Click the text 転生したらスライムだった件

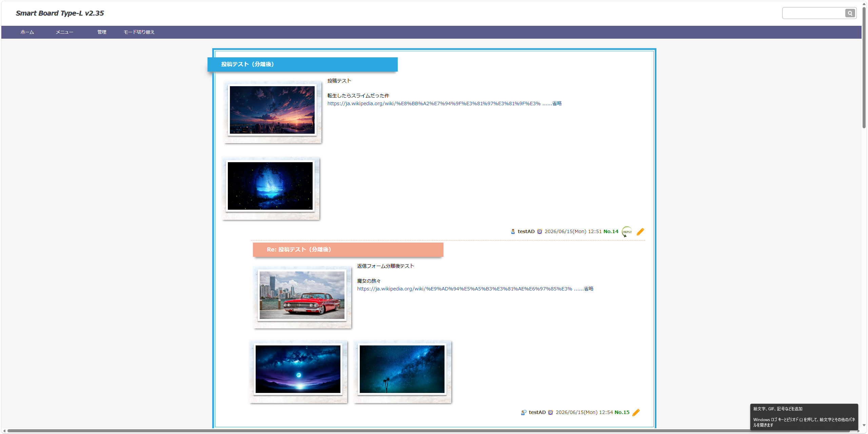(358, 96)
